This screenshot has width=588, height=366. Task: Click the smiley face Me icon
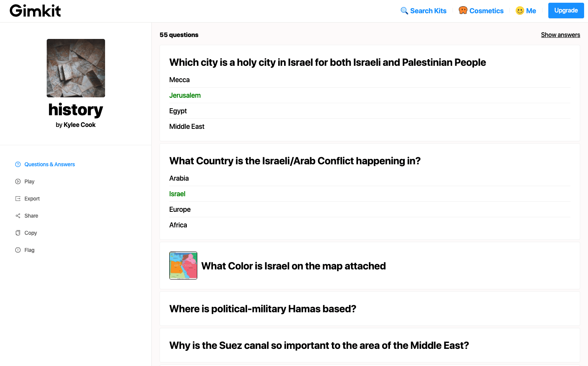(520, 11)
